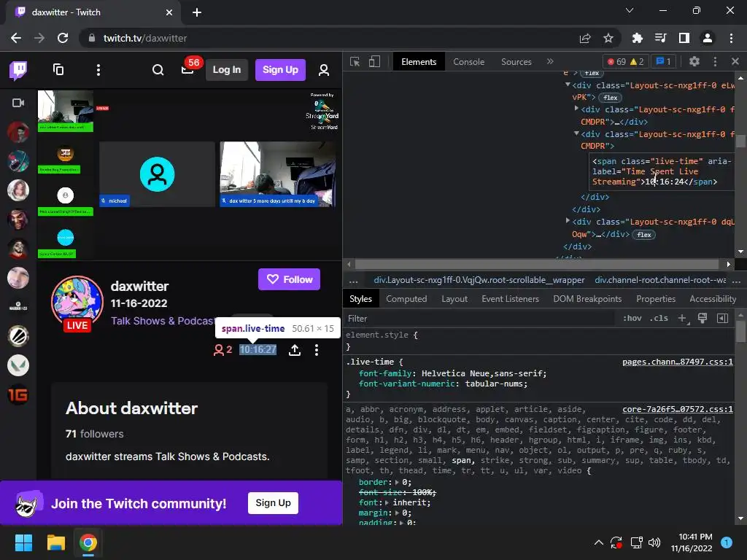This screenshot has height=560, width=747.
Task: Open File Explorer from the taskbar
Action: pos(55,542)
